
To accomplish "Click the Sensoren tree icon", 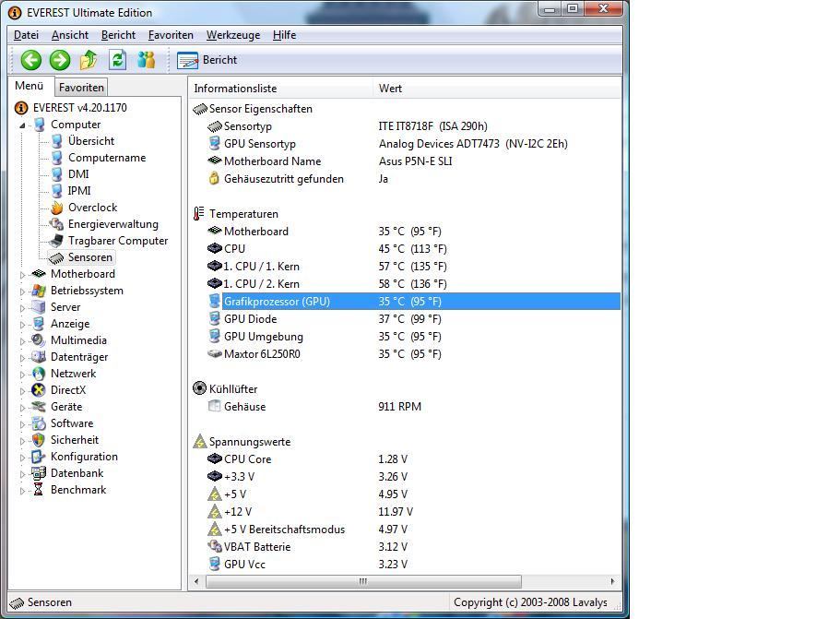I will click(56, 257).
